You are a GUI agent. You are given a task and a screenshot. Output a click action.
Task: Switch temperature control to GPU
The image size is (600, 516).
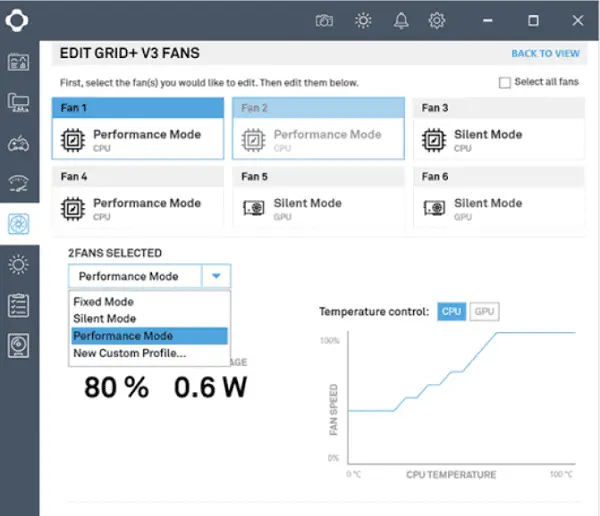484,312
